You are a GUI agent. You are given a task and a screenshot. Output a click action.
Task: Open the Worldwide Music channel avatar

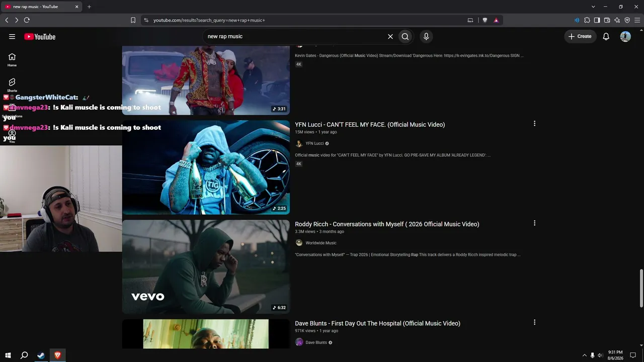pyautogui.click(x=299, y=243)
